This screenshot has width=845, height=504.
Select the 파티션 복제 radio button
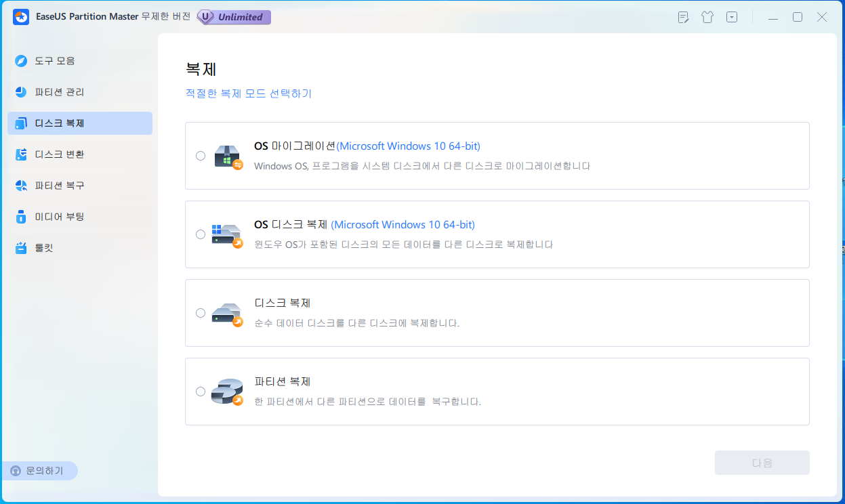[x=201, y=392]
